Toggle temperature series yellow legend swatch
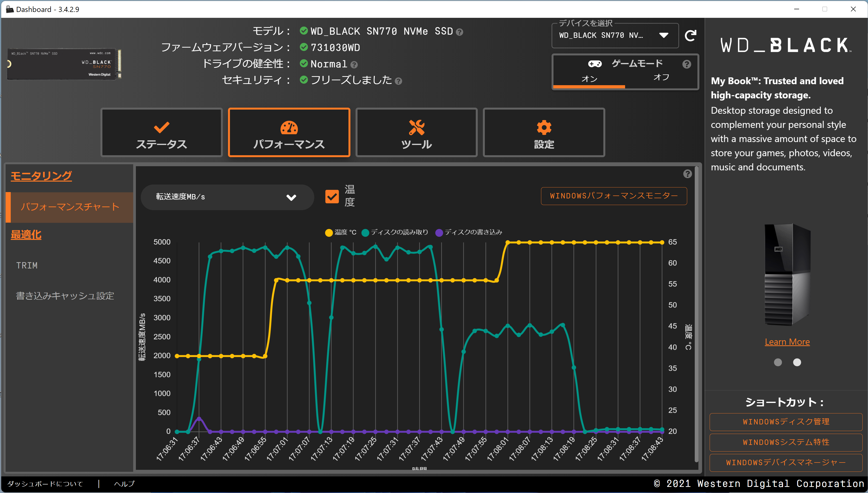 pos(328,233)
